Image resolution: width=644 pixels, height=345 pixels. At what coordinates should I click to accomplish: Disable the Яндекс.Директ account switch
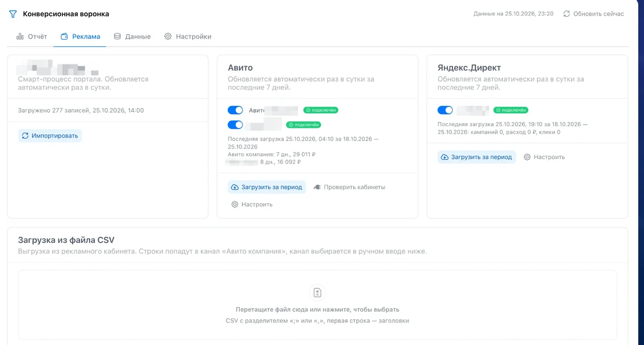pos(445,110)
